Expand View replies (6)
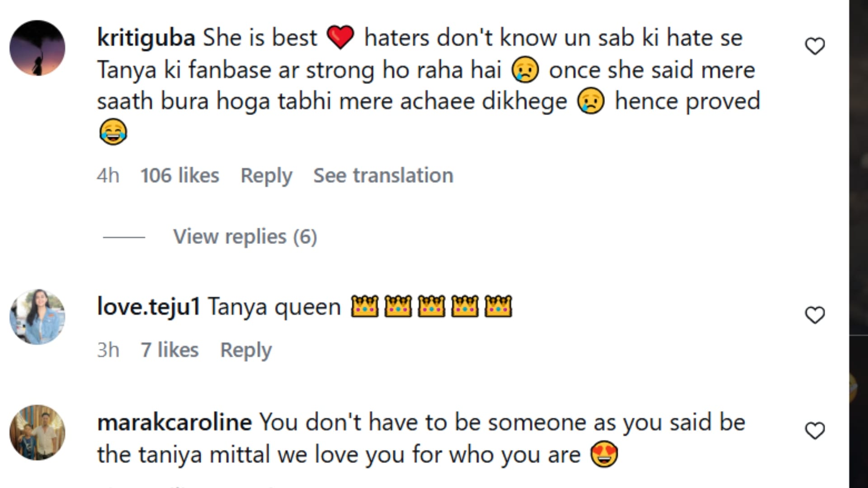Screen dimensions: 868x488 (x=245, y=237)
